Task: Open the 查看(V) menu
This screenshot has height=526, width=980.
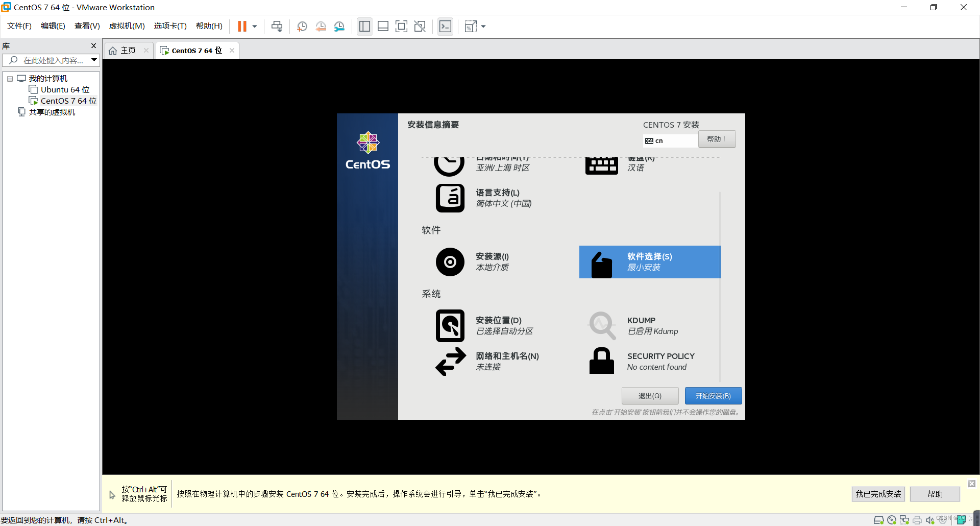Action: pos(87,26)
